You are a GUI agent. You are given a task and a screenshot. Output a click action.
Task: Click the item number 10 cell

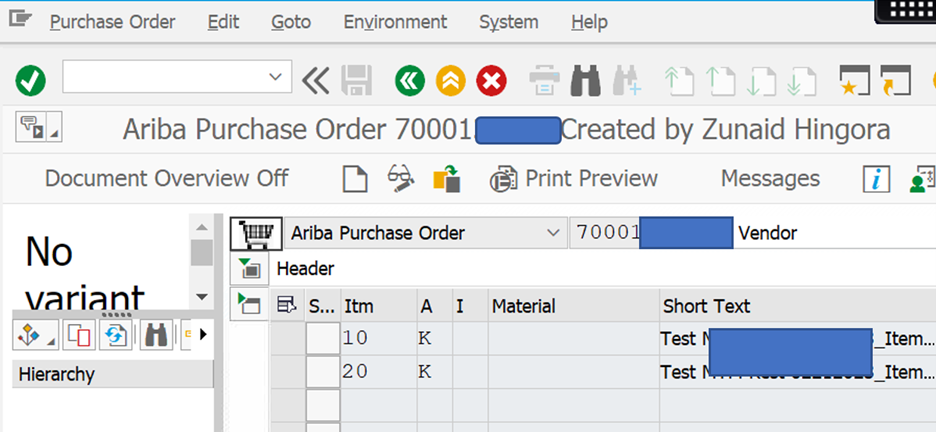tap(378, 339)
